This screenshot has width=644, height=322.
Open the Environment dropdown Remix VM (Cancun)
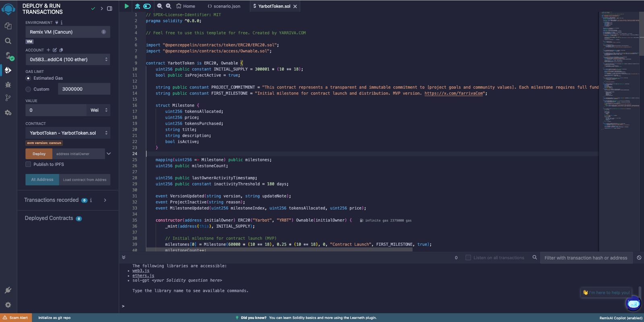pos(68,32)
